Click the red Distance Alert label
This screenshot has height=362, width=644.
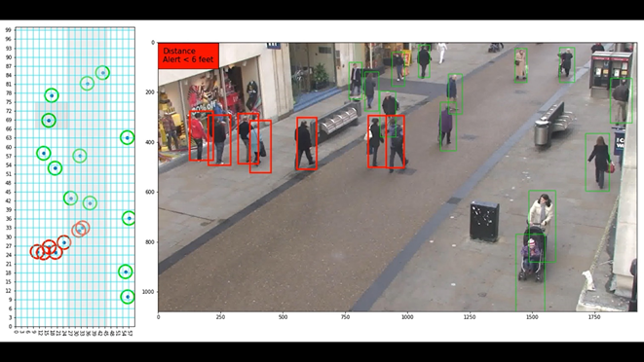188,55
